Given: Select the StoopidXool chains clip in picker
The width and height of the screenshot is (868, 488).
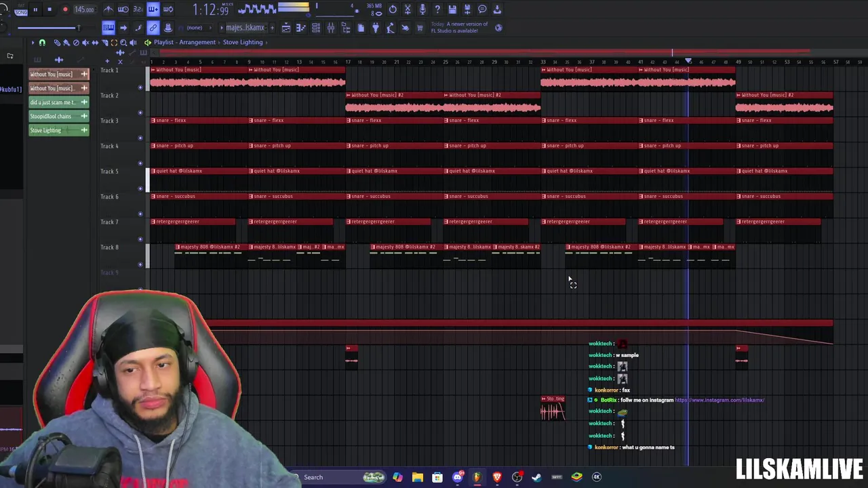Looking at the screenshot, I should pos(58,116).
